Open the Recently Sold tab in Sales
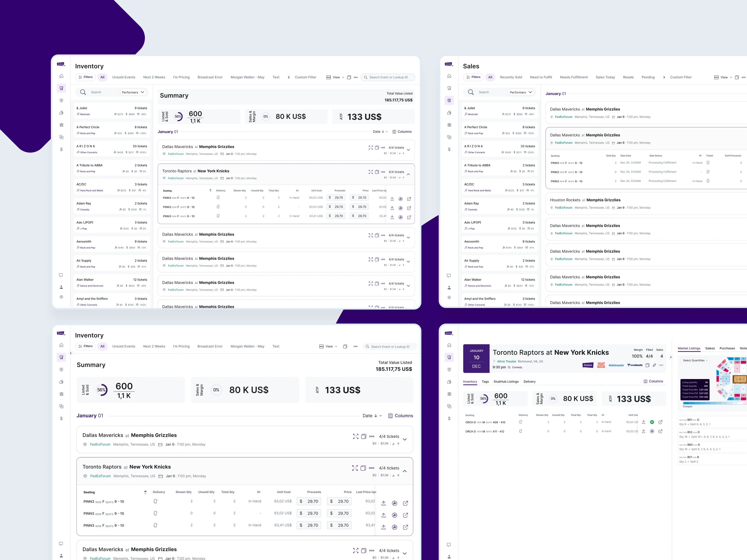 click(x=511, y=77)
